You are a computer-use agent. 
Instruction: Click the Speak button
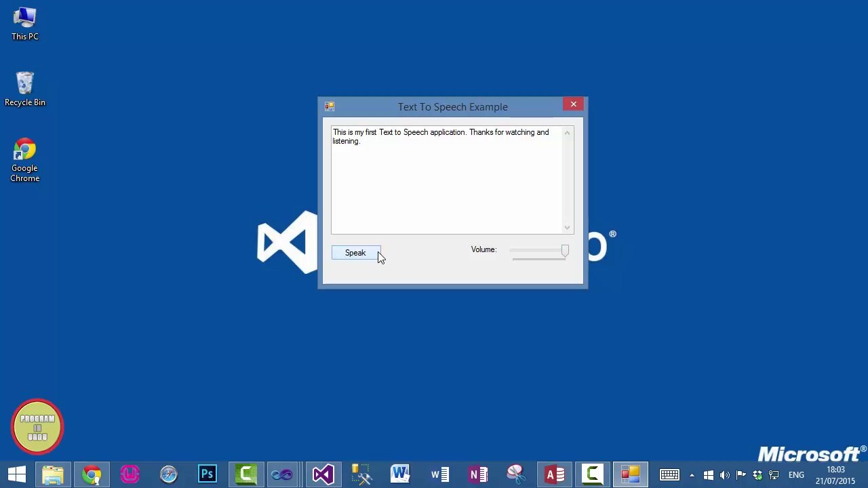pos(356,253)
